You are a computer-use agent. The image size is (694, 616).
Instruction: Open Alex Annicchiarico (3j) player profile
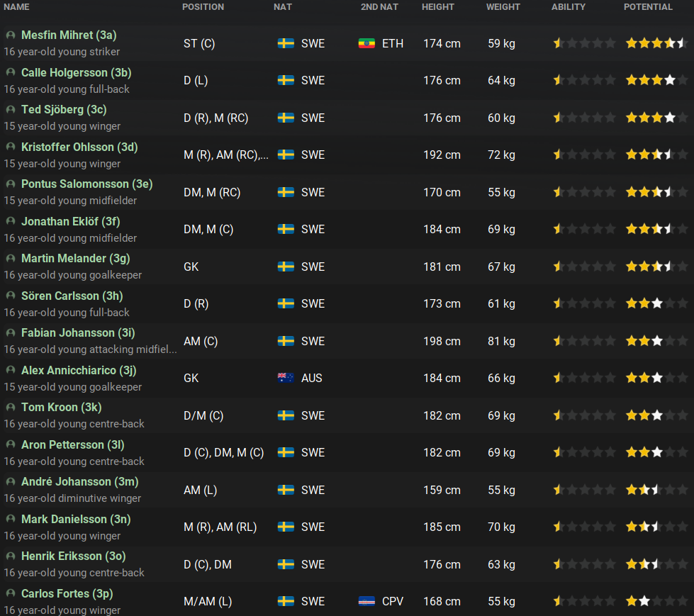(79, 370)
